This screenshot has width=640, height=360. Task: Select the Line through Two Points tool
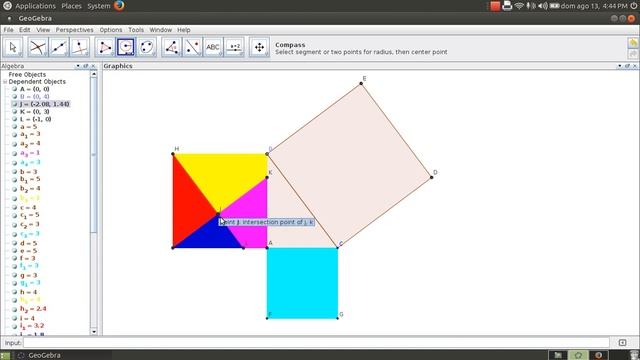click(59, 47)
